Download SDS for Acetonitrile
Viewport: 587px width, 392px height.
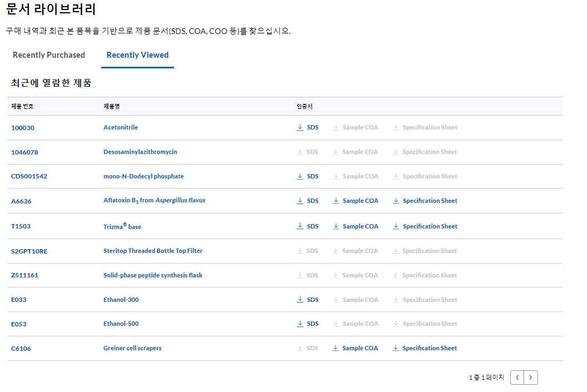308,127
